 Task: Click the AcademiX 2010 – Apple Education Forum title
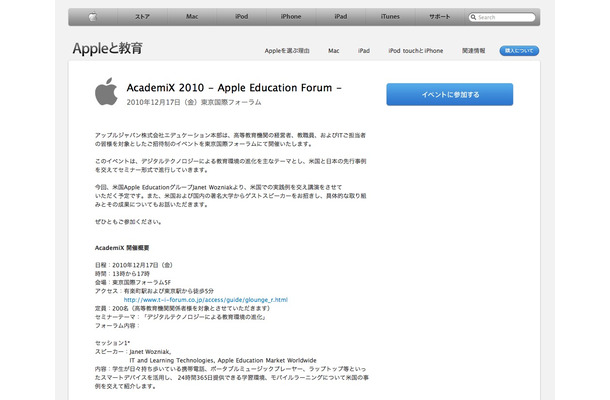pos(234,88)
